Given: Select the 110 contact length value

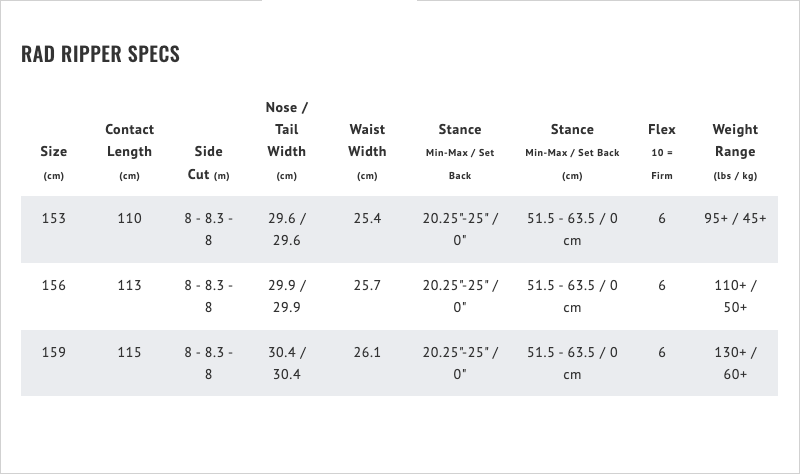Looking at the screenshot, I should coord(129,218).
